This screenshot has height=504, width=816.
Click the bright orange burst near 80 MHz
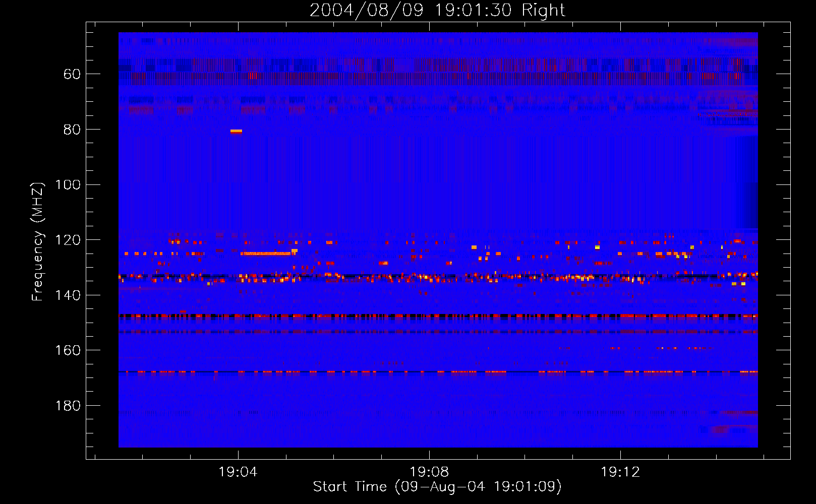(x=236, y=132)
